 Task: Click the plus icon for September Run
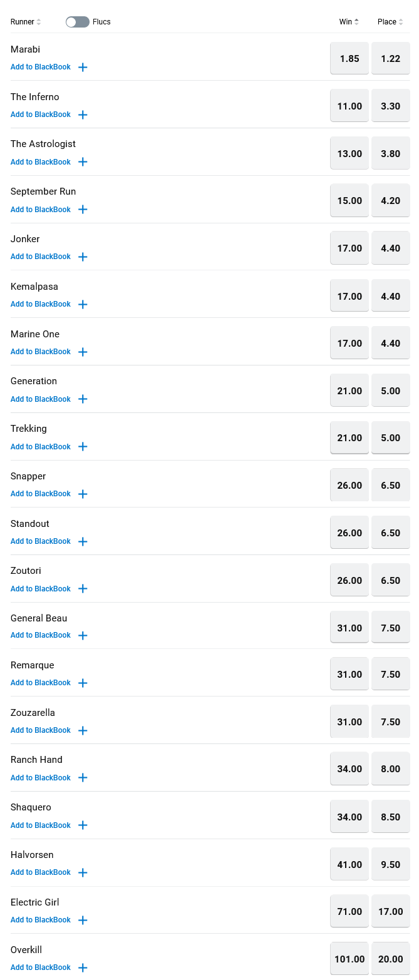click(83, 210)
